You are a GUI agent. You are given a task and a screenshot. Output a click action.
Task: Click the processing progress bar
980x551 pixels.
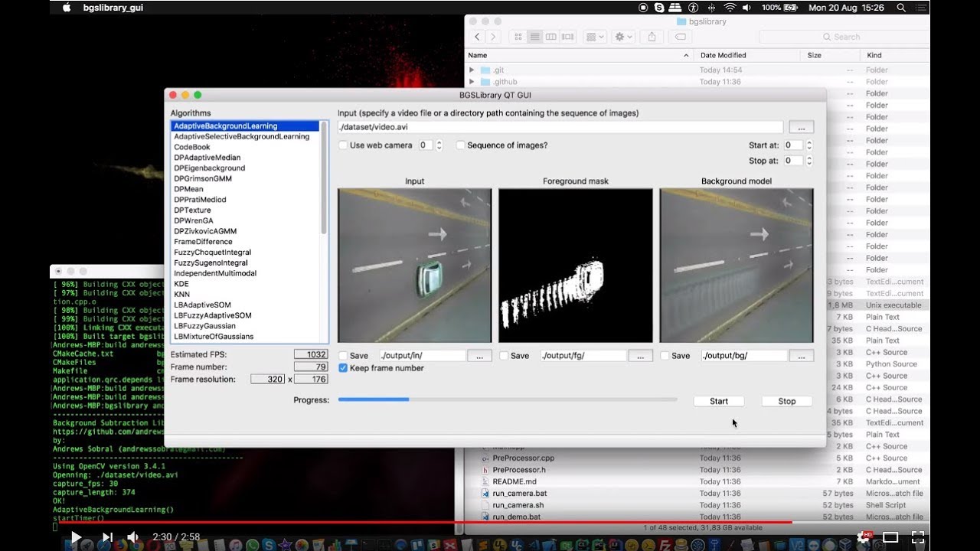point(508,399)
